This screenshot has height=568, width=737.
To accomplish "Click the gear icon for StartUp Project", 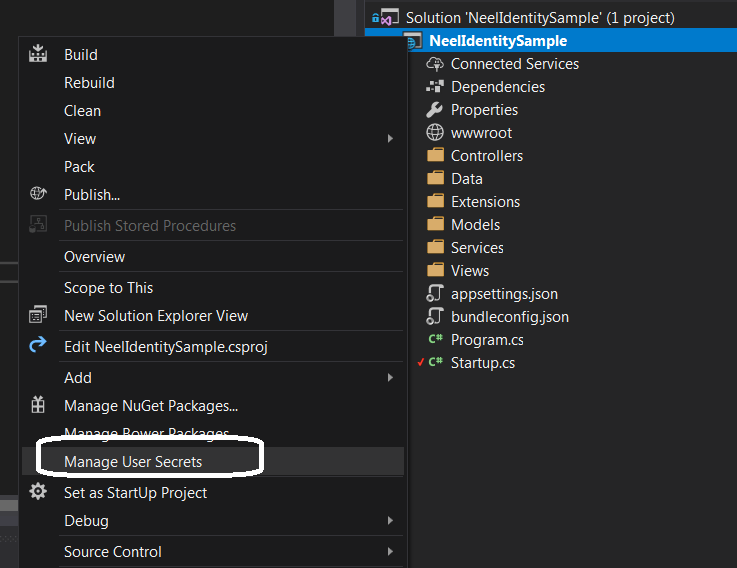I will tap(38, 492).
